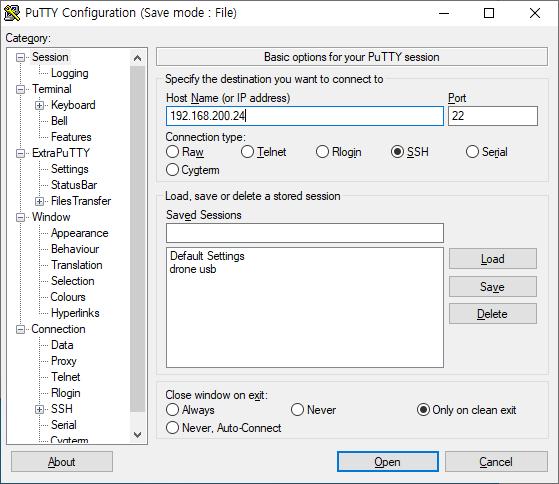Click the Delete session button
559x484 pixels.
(x=493, y=314)
